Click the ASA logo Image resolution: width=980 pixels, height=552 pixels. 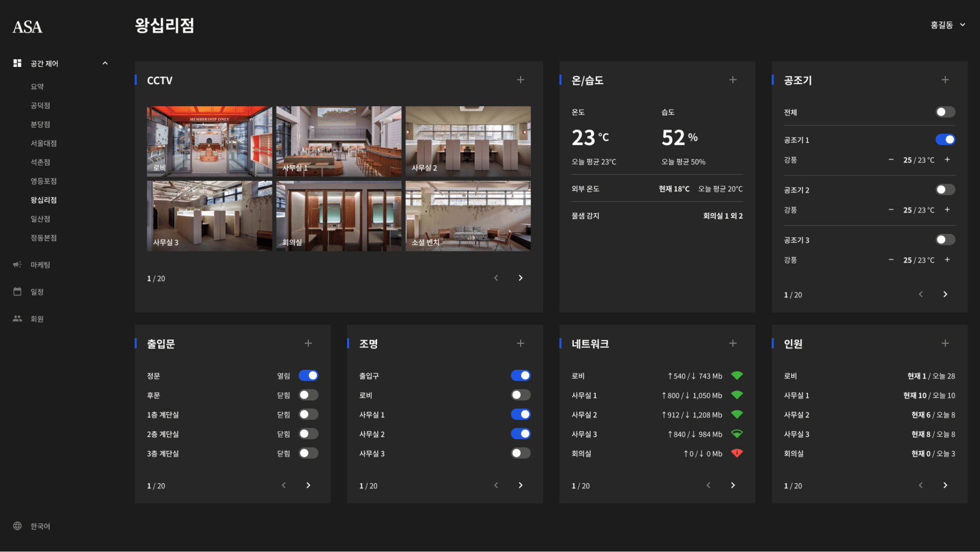click(27, 27)
